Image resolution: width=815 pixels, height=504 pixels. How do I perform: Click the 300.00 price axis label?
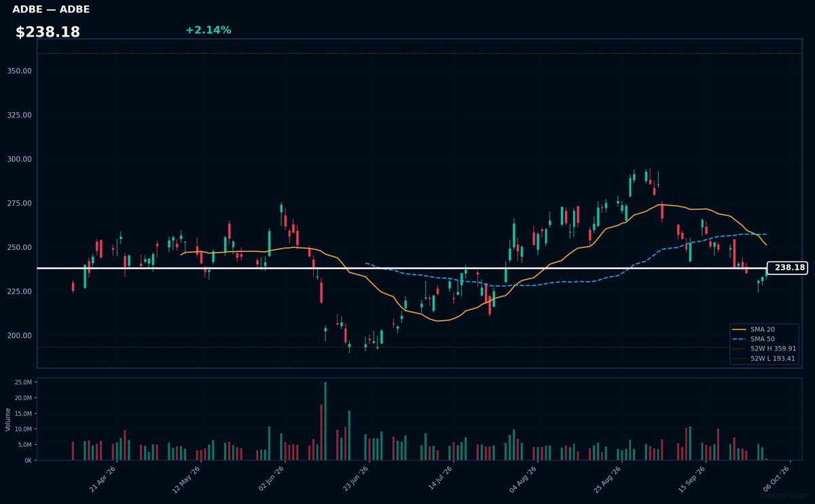19,160
